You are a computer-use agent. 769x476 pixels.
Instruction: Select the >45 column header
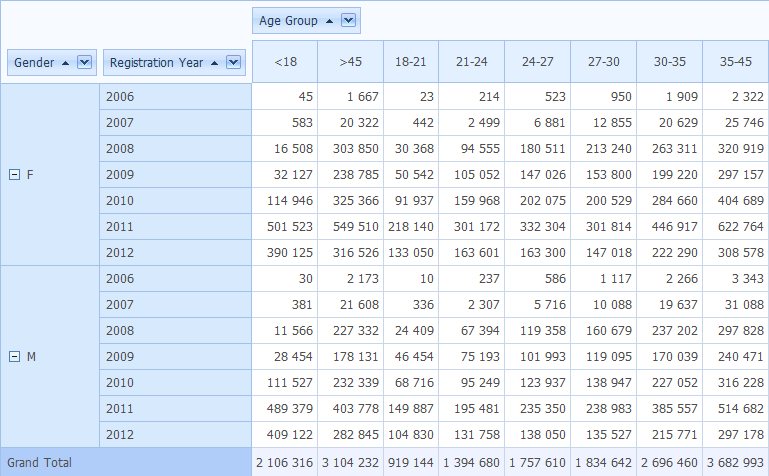point(350,62)
